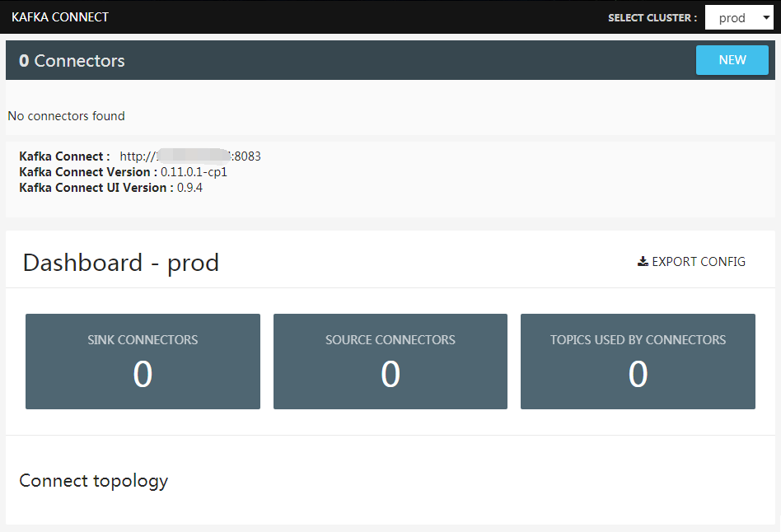Image resolution: width=781 pixels, height=532 pixels.
Task: Click the EXPORT CONFIG link
Action: click(x=699, y=261)
